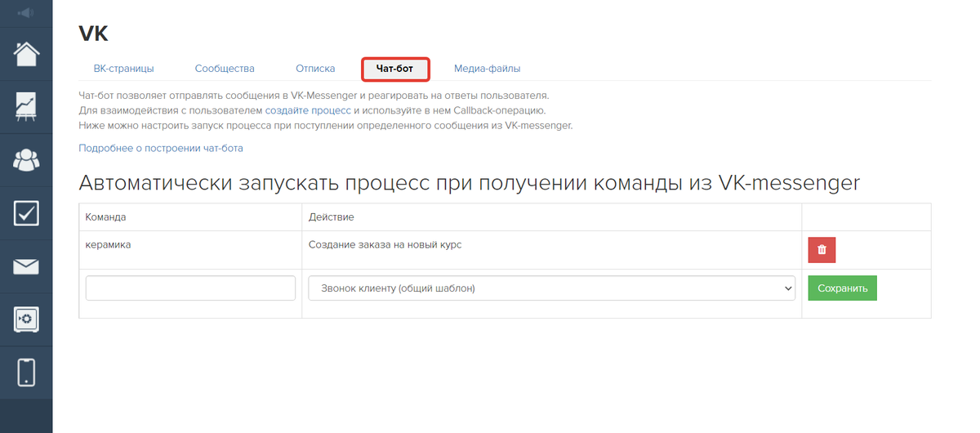The height and width of the screenshot is (433, 980).
Task: Click 'Создание заказа на новый курс' action cell
Action: [552, 250]
